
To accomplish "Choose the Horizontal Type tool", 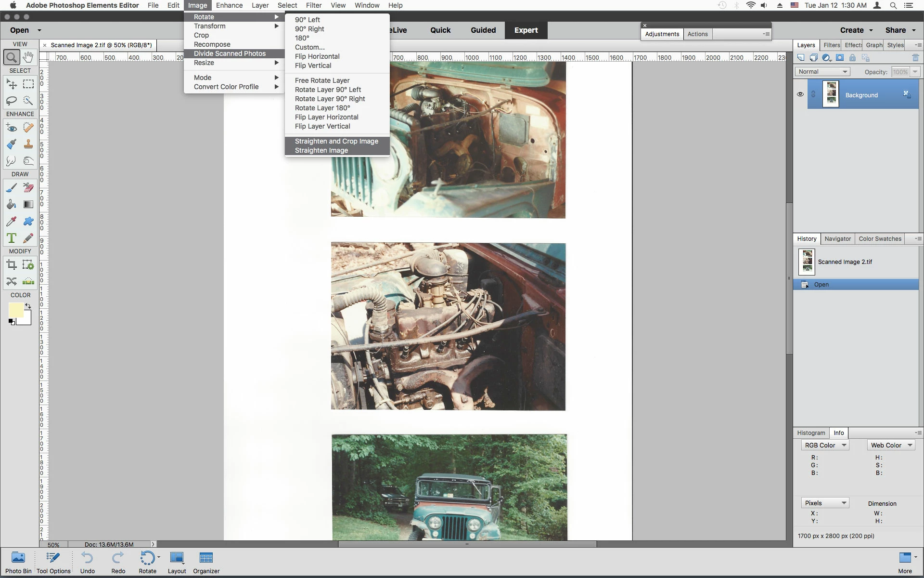I will click(12, 238).
